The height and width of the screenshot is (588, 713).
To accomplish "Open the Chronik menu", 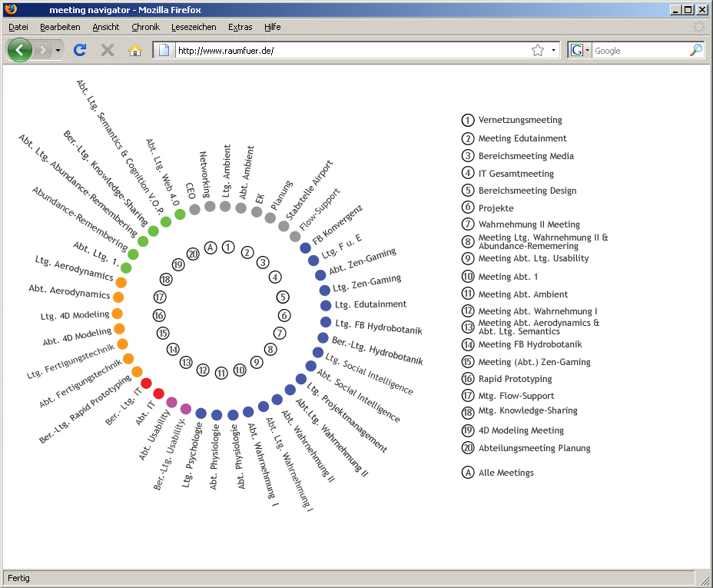I will click(145, 27).
